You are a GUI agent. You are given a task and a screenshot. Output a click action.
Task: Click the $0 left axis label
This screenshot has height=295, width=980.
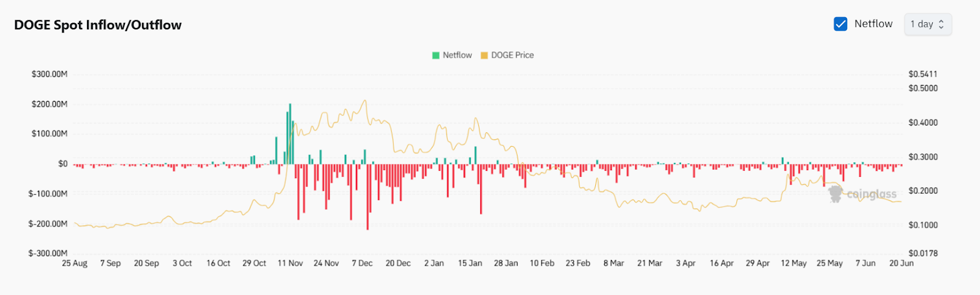tap(62, 164)
